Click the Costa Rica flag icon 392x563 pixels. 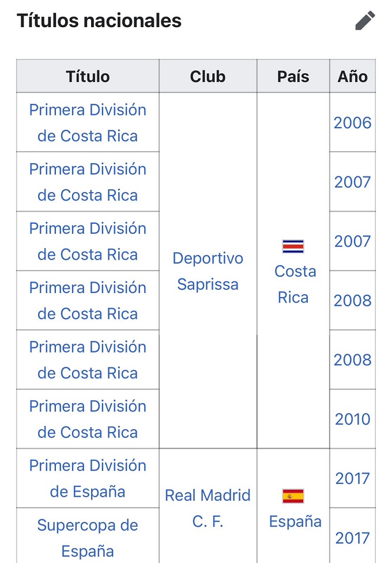point(293,247)
